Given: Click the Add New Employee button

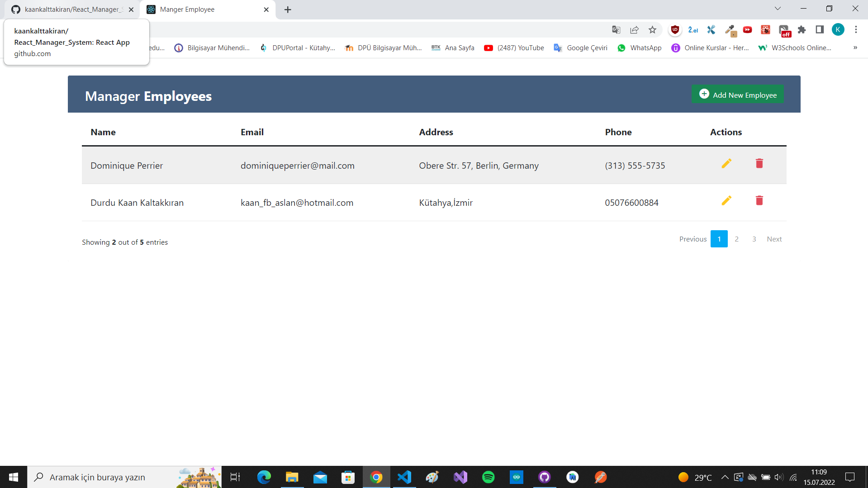Looking at the screenshot, I should coord(737,94).
